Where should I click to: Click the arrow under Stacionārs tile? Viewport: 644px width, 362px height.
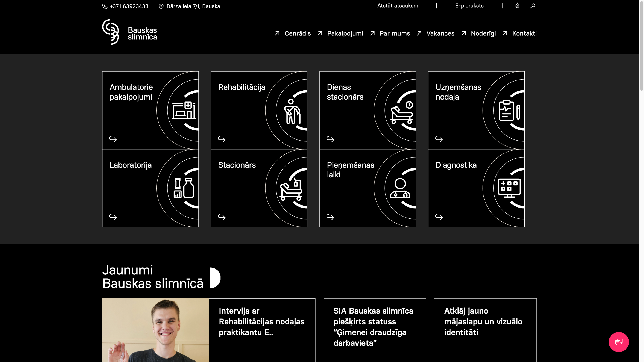[222, 217]
